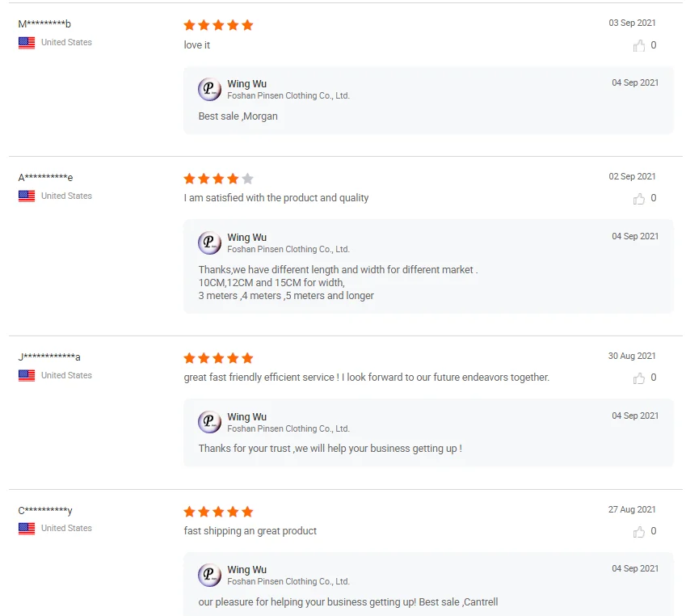This screenshot has width=686, height=616.
Task: Click the five-star rating of 'love it' review
Action: point(218,25)
